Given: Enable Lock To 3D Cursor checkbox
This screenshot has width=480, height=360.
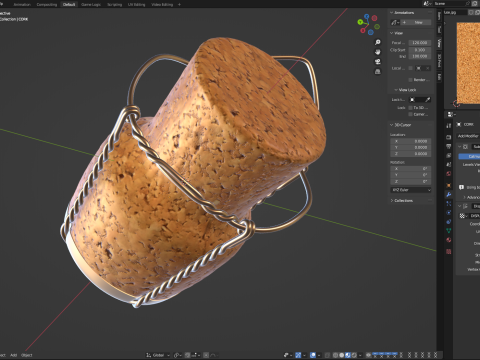Looking at the screenshot, I should [410, 108].
